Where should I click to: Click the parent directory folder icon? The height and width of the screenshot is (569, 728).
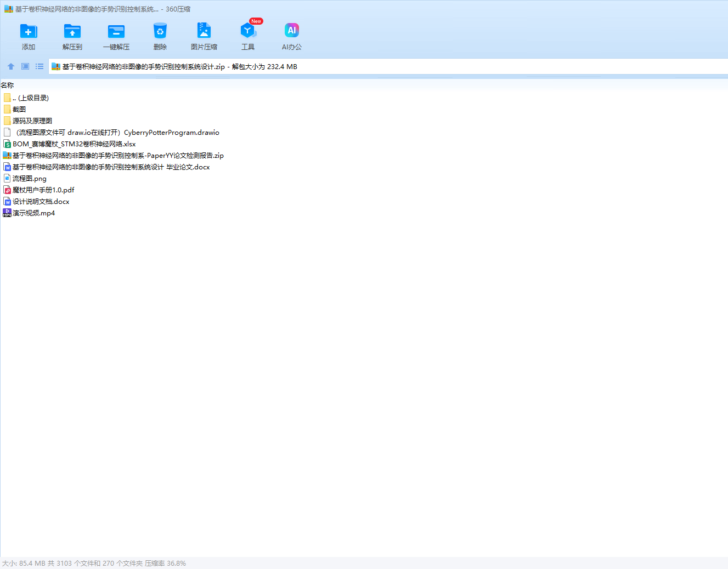[x=7, y=98]
